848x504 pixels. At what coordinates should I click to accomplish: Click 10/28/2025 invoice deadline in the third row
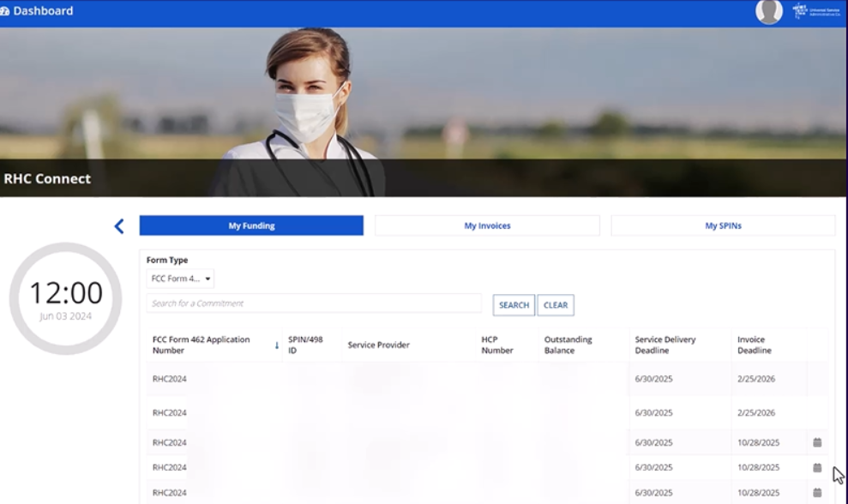click(x=758, y=442)
